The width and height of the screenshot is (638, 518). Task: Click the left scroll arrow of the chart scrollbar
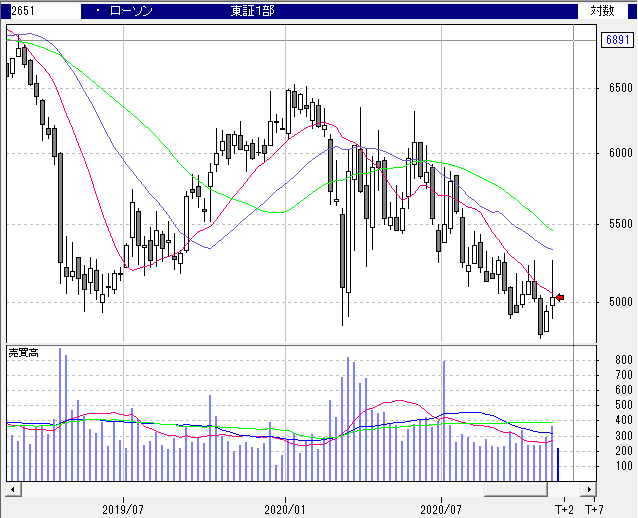13,489
